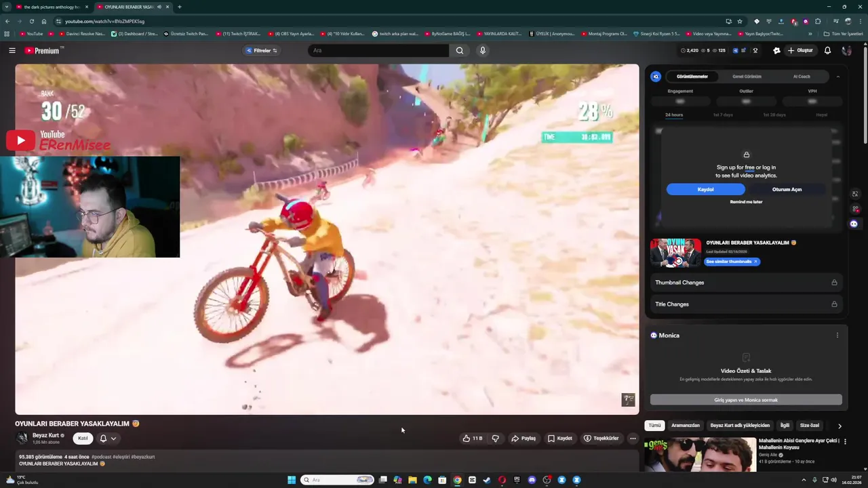The image size is (868, 488).
Task: Click the search magnifier button
Action: [460, 50]
